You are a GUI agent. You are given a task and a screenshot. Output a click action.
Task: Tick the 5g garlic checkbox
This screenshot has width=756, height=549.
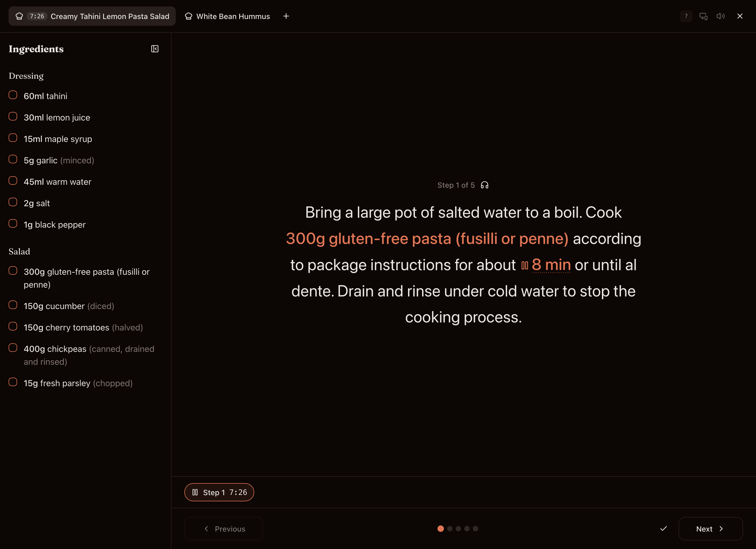coord(13,159)
